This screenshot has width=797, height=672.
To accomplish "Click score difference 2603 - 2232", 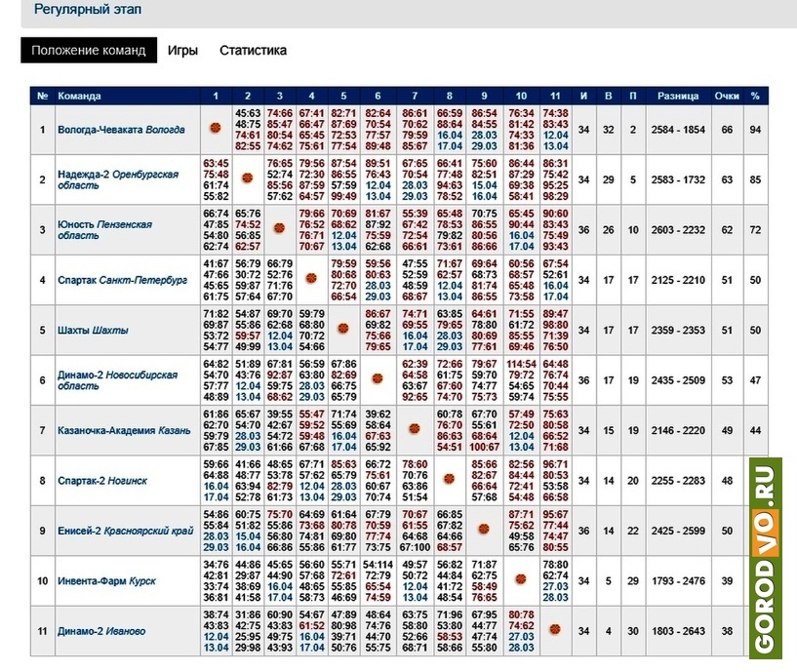I will coord(678,230).
